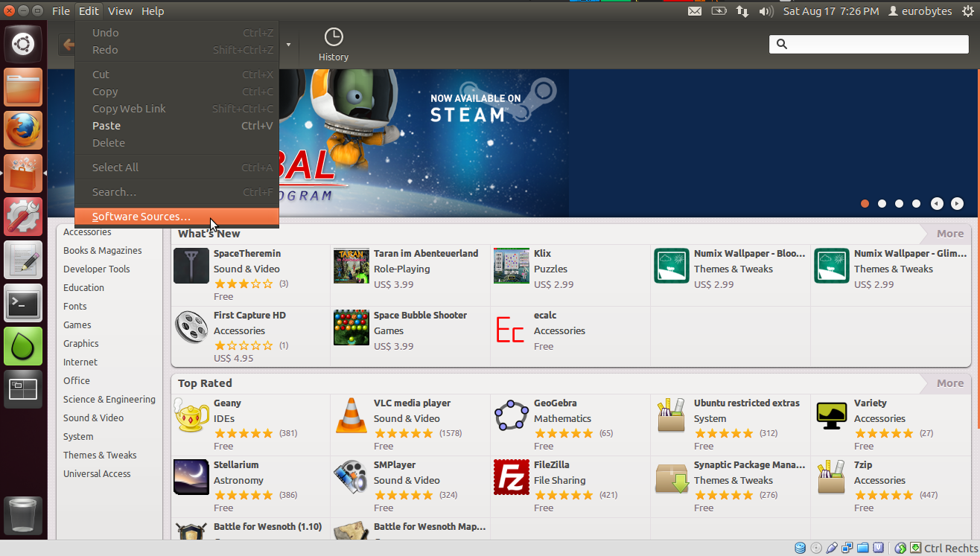Image resolution: width=980 pixels, height=556 pixels.
Task: Click the Geany teapot icon
Action: pyautogui.click(x=191, y=416)
